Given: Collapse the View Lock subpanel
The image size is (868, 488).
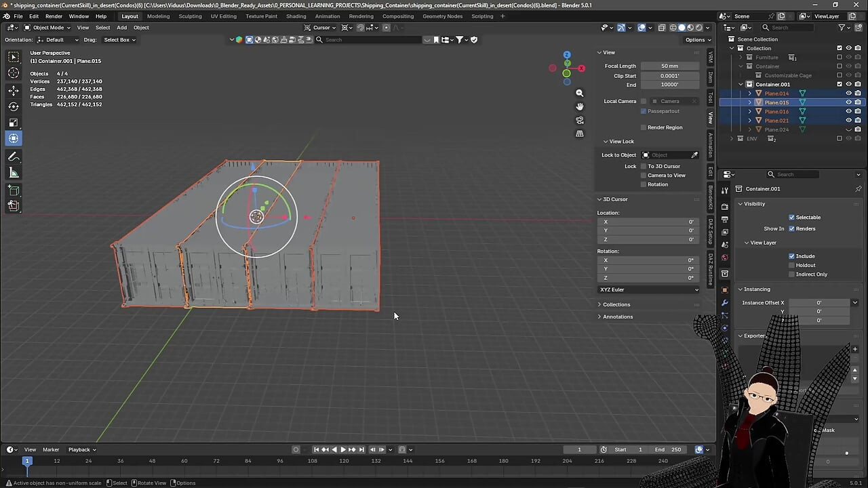Looking at the screenshot, I should click(619, 142).
